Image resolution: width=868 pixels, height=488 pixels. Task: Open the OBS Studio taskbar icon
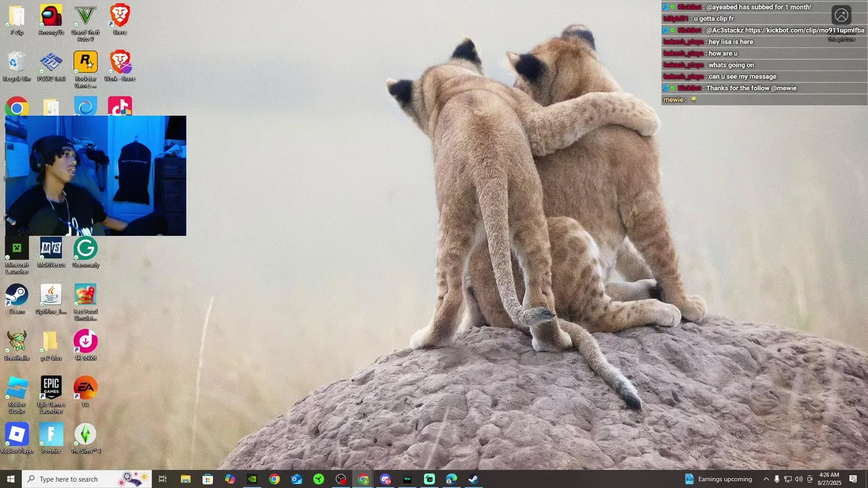(x=341, y=479)
